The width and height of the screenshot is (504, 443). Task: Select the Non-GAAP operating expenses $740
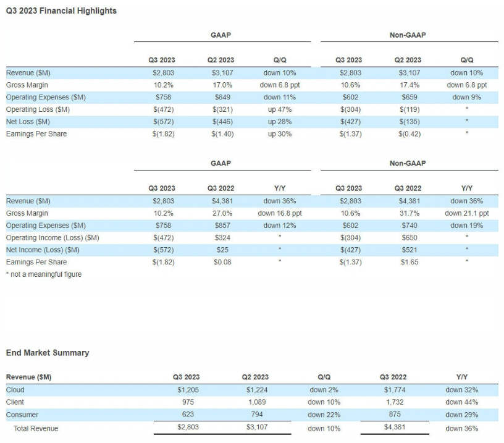pos(409,226)
